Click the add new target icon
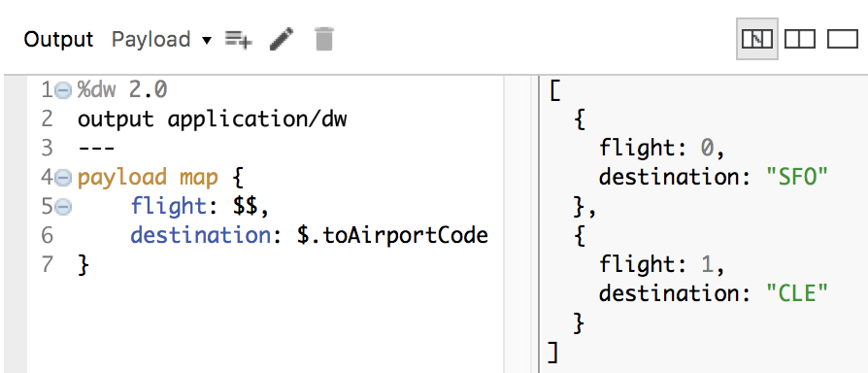Screen dimensions: 868x373 [239, 39]
